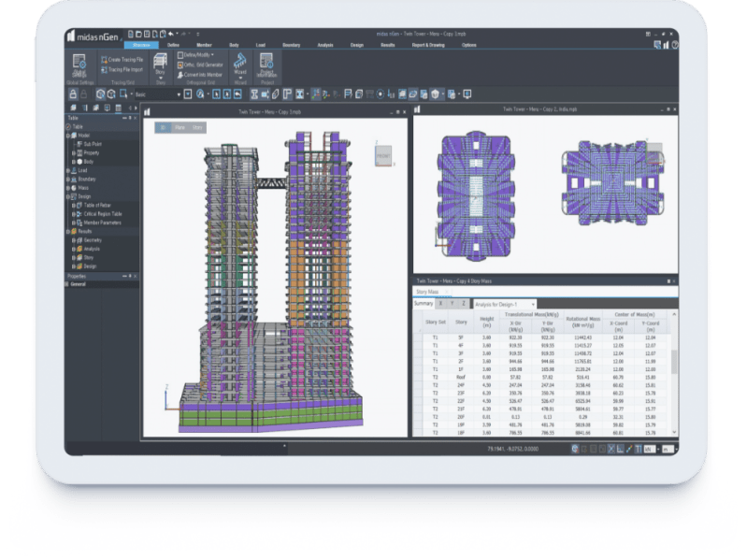Image resolution: width=747 pixels, height=560 pixels.
Task: Launch Ortho. Grid Generator
Action: coord(200,65)
